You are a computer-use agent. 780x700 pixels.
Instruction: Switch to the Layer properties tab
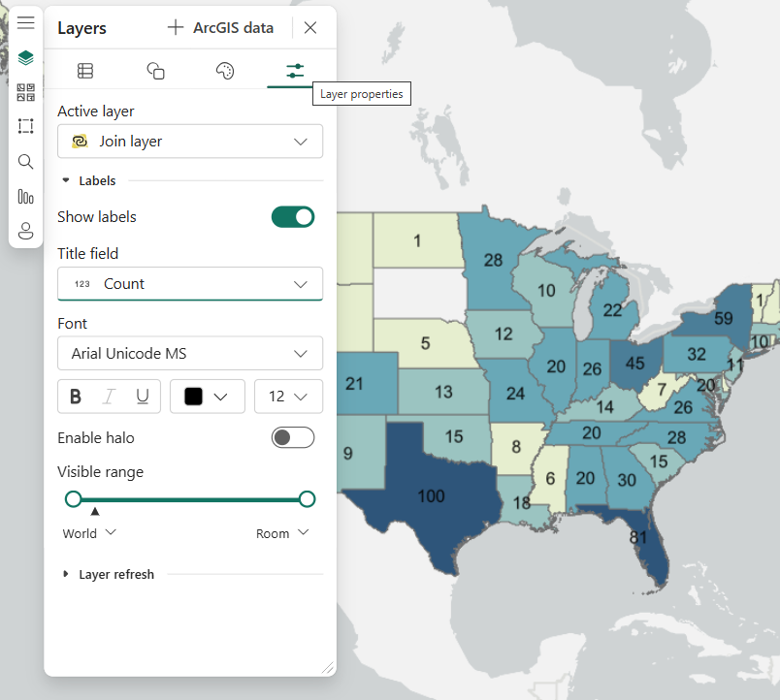(x=293, y=70)
